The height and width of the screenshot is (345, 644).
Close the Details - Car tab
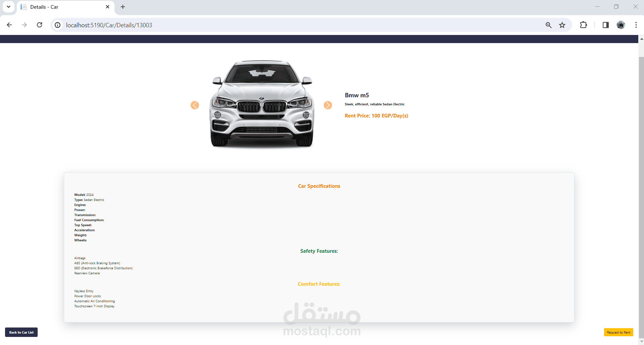[108, 7]
